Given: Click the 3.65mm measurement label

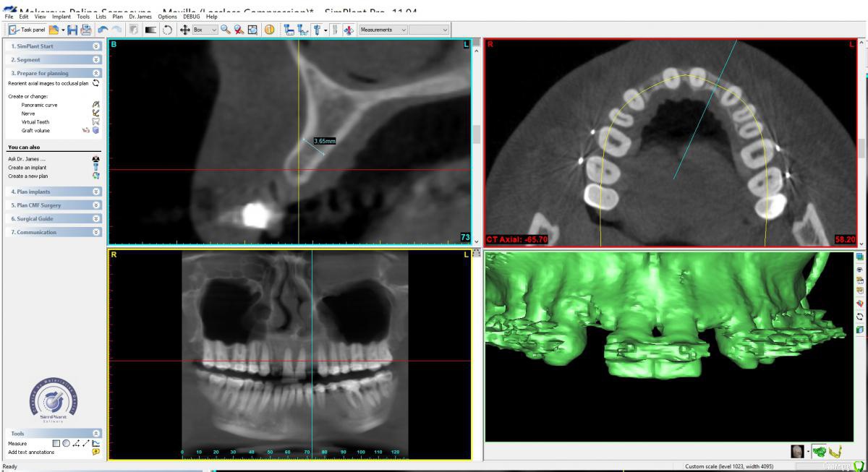Looking at the screenshot, I should tap(325, 142).
